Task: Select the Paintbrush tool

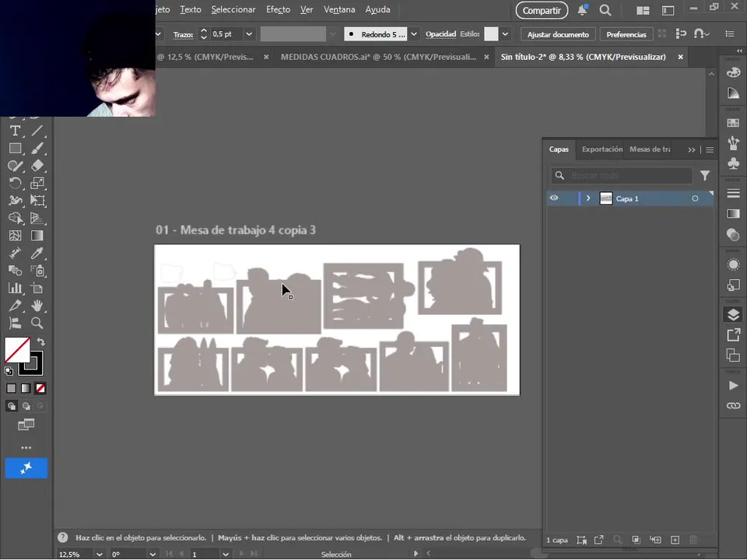Action: [x=37, y=148]
